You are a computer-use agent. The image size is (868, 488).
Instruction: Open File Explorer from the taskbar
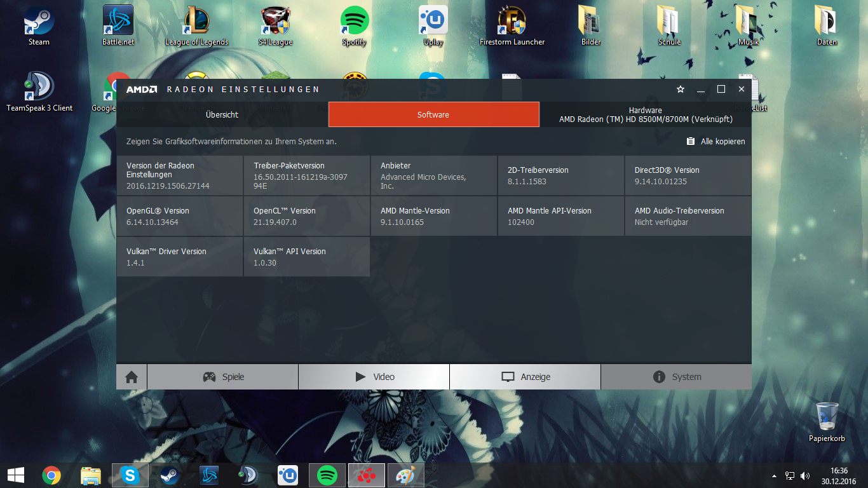click(91, 475)
